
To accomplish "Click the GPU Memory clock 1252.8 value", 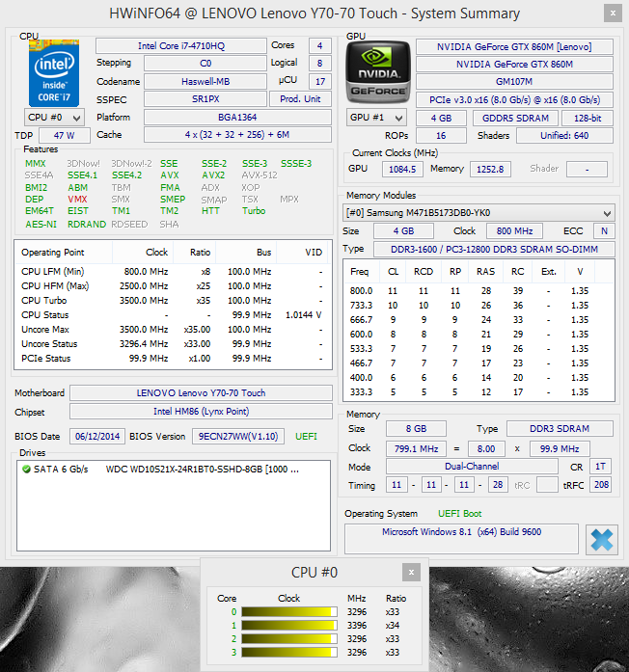I will (x=490, y=169).
